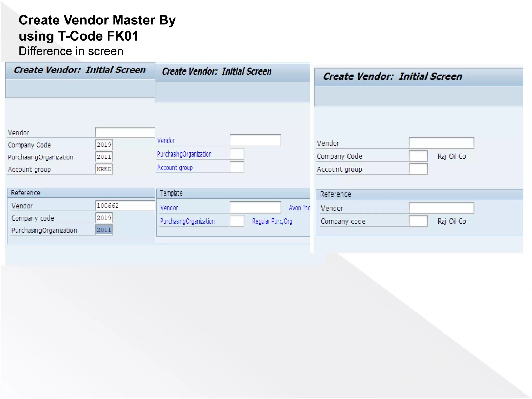Click the 'Template' section header

(x=171, y=193)
